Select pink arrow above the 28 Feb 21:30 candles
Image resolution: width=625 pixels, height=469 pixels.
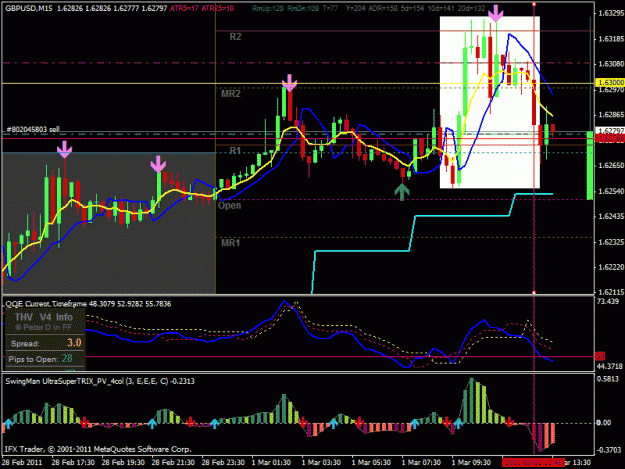158,164
